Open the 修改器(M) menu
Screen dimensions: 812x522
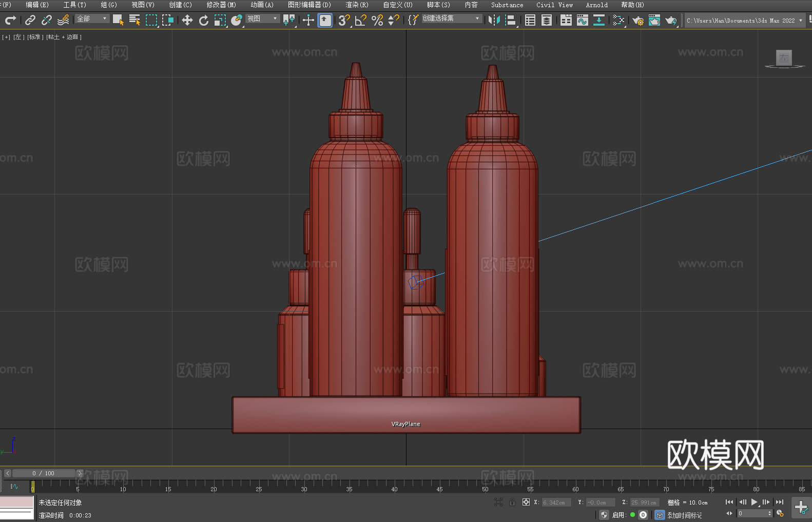pyautogui.click(x=221, y=5)
